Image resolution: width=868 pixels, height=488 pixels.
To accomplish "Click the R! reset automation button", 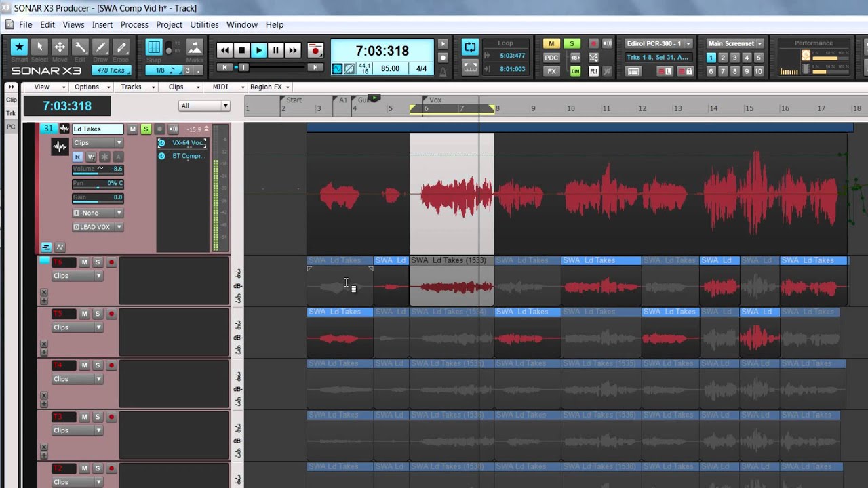I will tap(593, 71).
